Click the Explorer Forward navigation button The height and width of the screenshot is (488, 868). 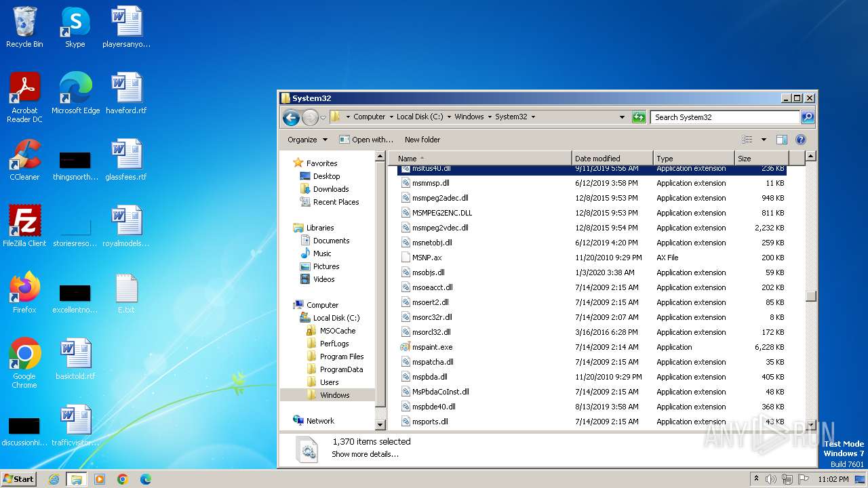click(310, 117)
